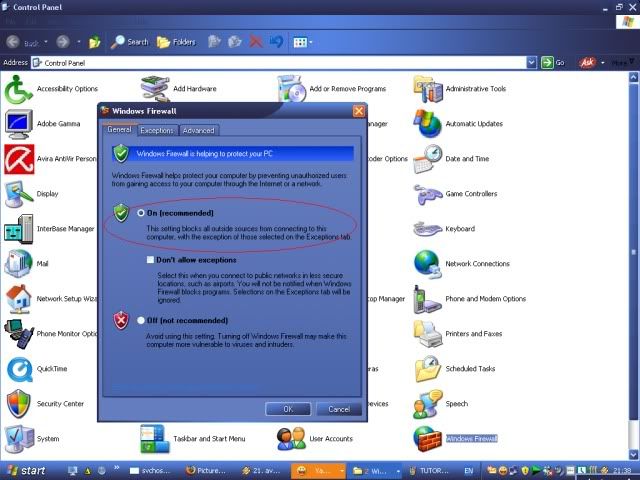Screen dimensions: 640x480
Task: Open the Add or Remove Programs icon
Action: tap(291, 88)
